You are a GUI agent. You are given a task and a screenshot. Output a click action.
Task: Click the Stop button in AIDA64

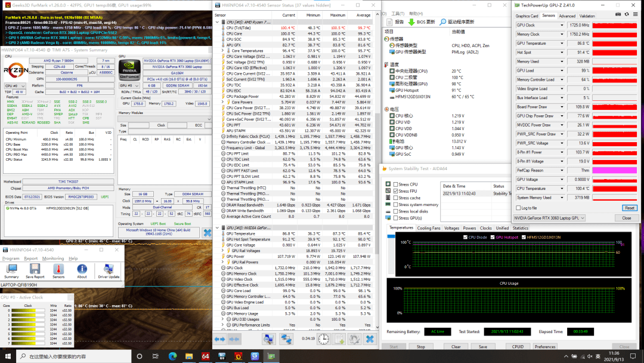(421, 346)
